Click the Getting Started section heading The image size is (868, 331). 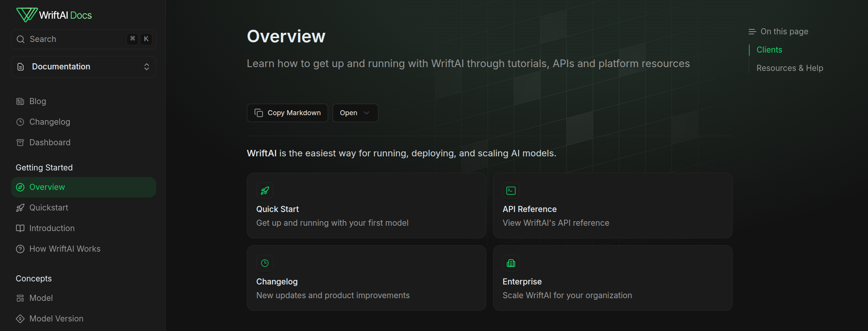click(44, 168)
